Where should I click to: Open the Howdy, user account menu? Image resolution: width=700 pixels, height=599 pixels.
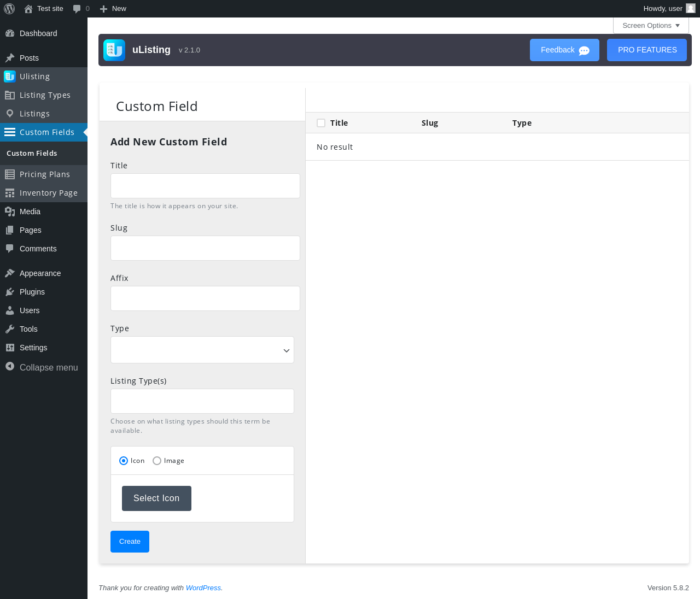coord(669,9)
